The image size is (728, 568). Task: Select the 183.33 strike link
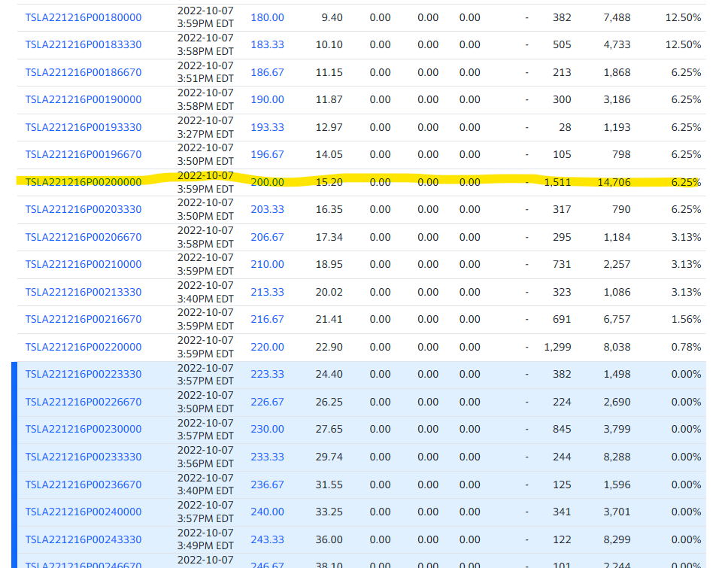coord(268,45)
